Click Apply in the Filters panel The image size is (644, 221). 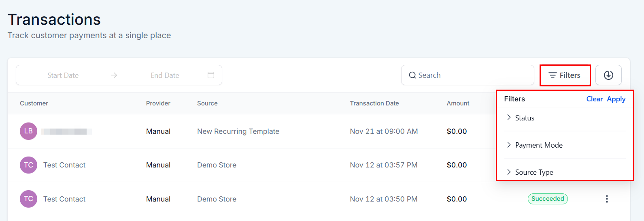(x=616, y=99)
